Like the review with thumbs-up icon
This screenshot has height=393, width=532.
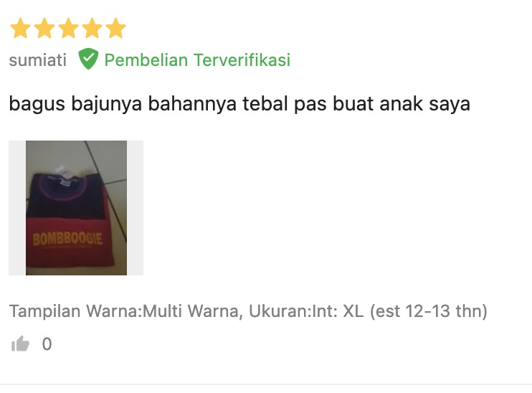(x=20, y=344)
